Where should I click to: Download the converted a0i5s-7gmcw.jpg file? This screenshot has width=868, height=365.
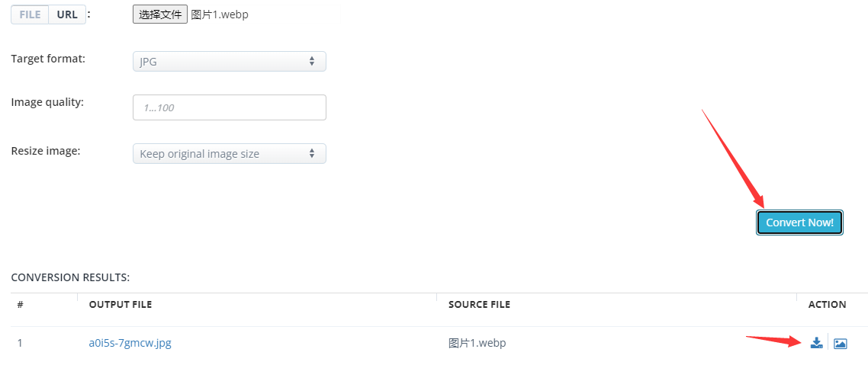pos(816,343)
